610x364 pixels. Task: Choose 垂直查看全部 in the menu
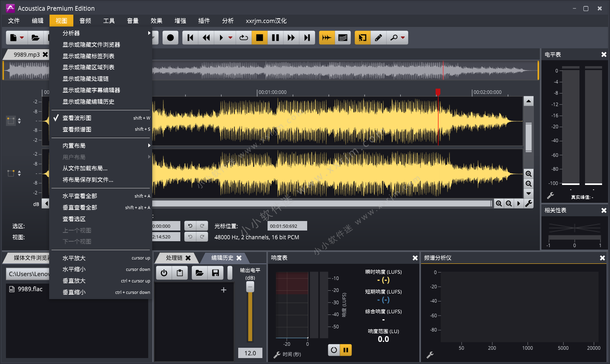coord(101,208)
